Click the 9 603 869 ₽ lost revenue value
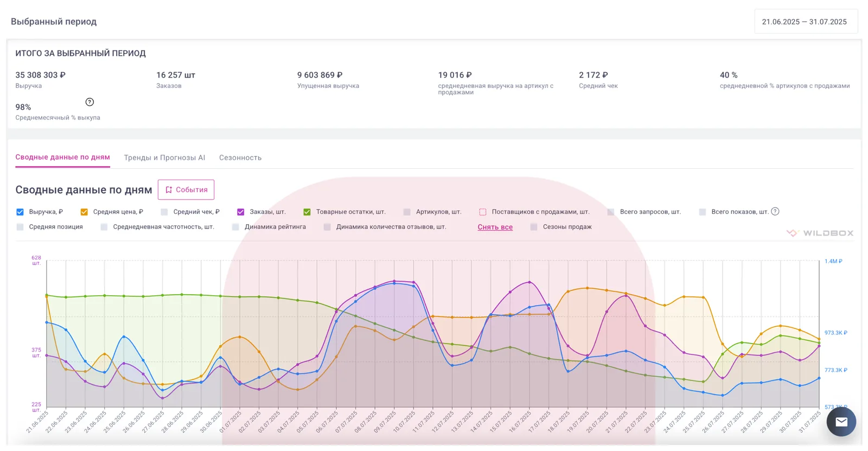 click(x=320, y=75)
